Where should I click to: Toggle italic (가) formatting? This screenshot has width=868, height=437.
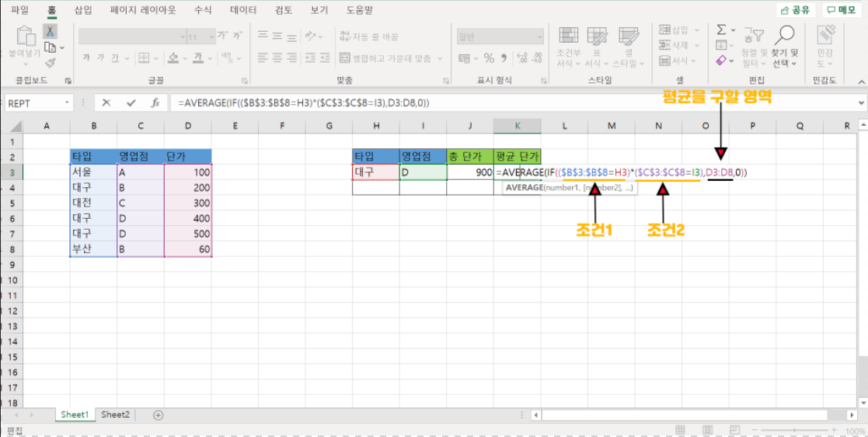coord(101,57)
